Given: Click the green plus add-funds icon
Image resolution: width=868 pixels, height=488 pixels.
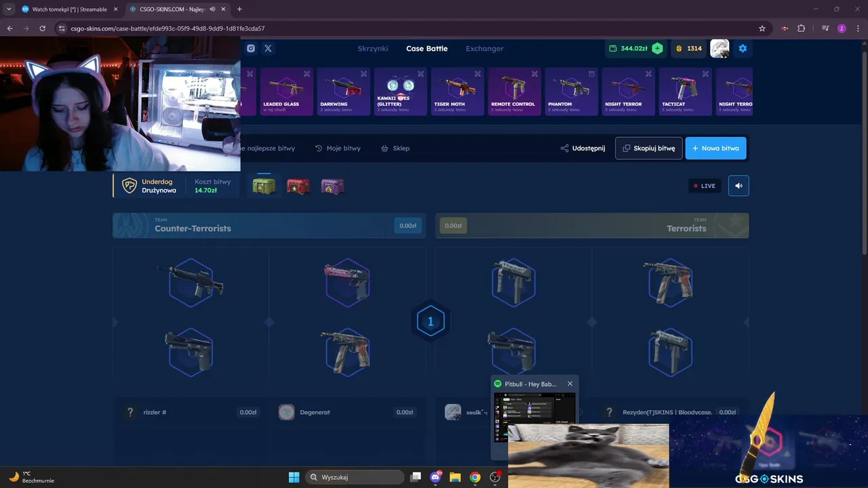Looking at the screenshot, I should (x=657, y=49).
